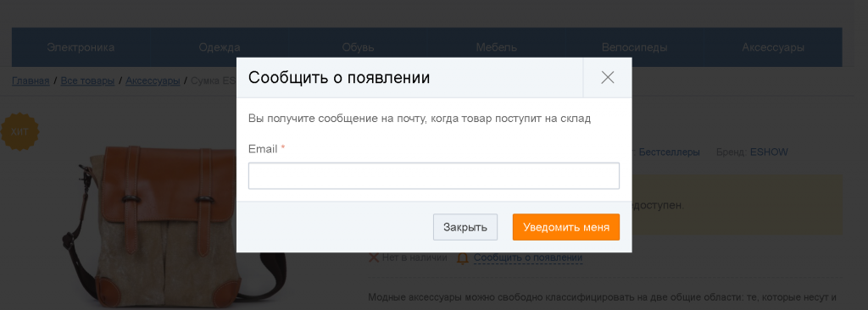Click the ХИТ badge on product

[x=19, y=132]
